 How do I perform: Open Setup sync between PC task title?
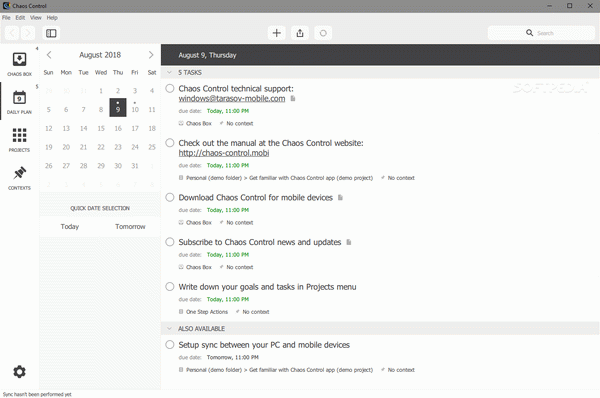264,345
